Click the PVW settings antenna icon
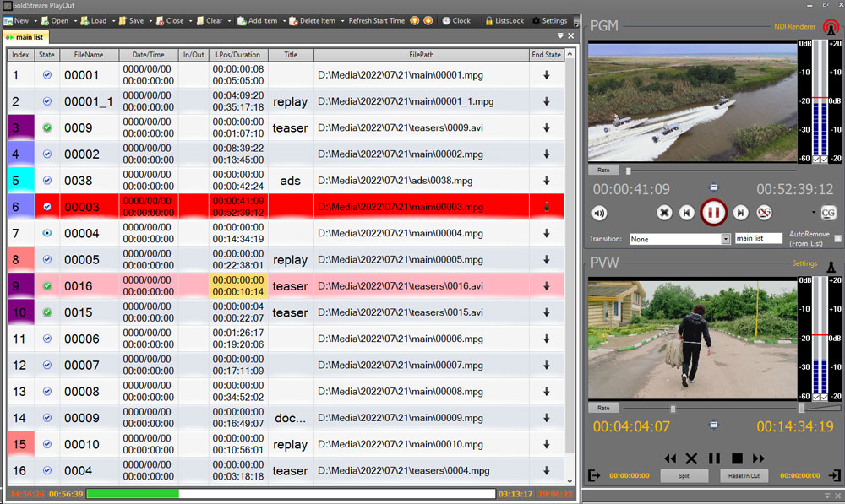The height and width of the screenshot is (504, 845). tap(831, 265)
